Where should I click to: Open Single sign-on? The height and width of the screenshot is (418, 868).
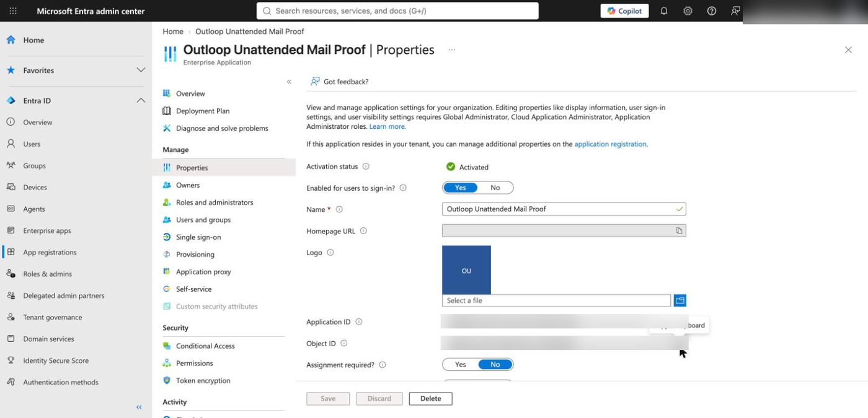[198, 237]
